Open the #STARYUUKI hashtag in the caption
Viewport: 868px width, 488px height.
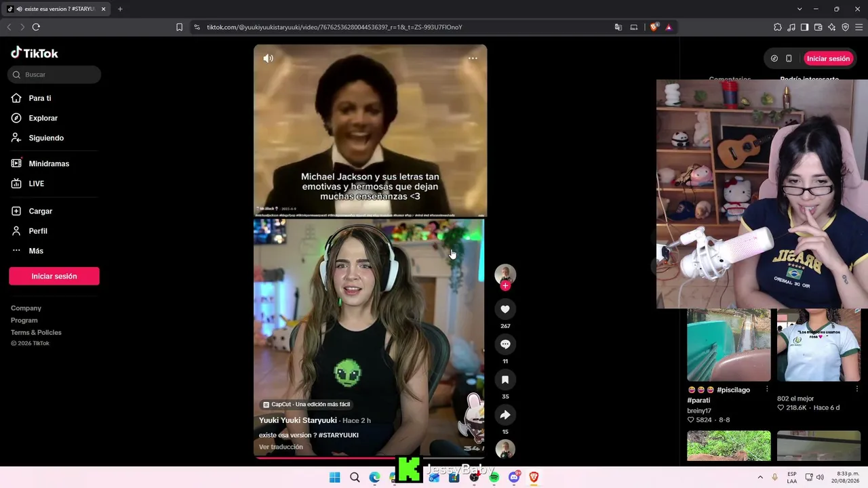tap(338, 435)
